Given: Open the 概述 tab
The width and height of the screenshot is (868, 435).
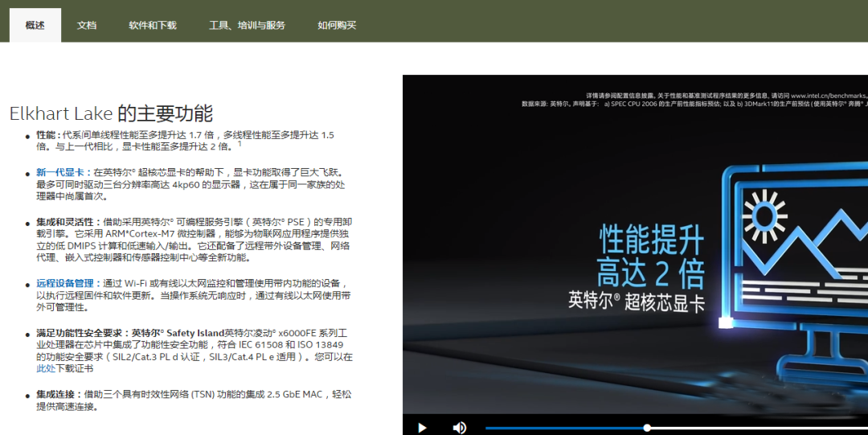Looking at the screenshot, I should tap(35, 25).
